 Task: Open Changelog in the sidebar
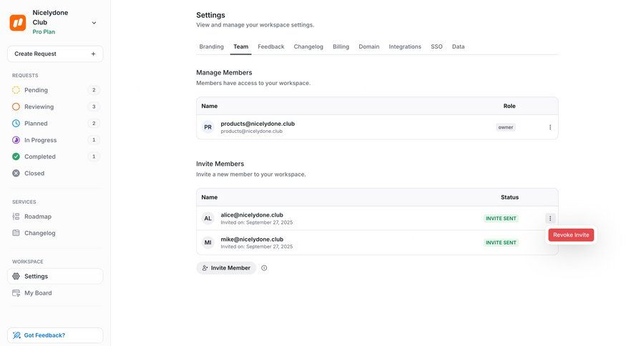pyautogui.click(x=39, y=233)
